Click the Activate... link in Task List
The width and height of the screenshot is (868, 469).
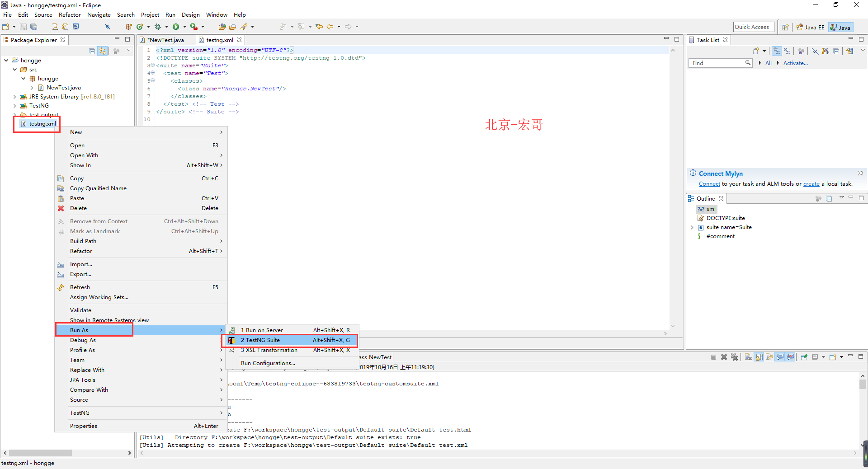795,63
